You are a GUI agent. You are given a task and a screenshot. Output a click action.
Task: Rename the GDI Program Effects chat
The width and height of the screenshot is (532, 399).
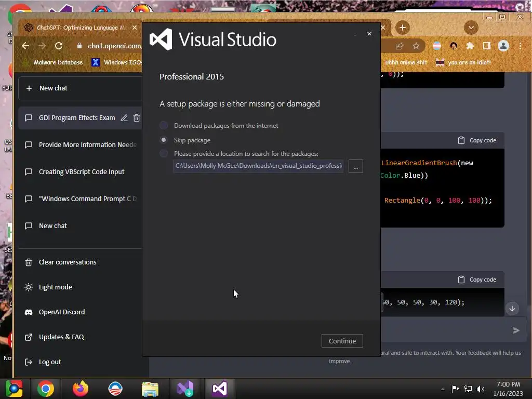click(x=124, y=118)
